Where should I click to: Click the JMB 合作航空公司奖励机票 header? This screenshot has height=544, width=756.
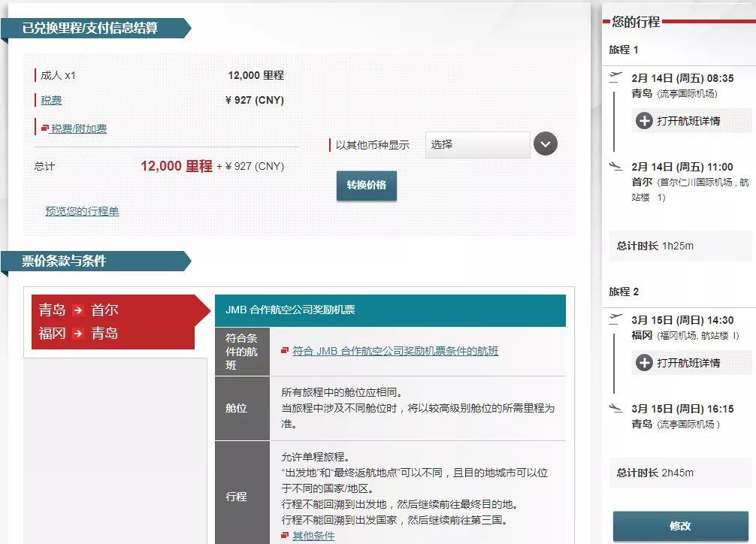(390, 310)
